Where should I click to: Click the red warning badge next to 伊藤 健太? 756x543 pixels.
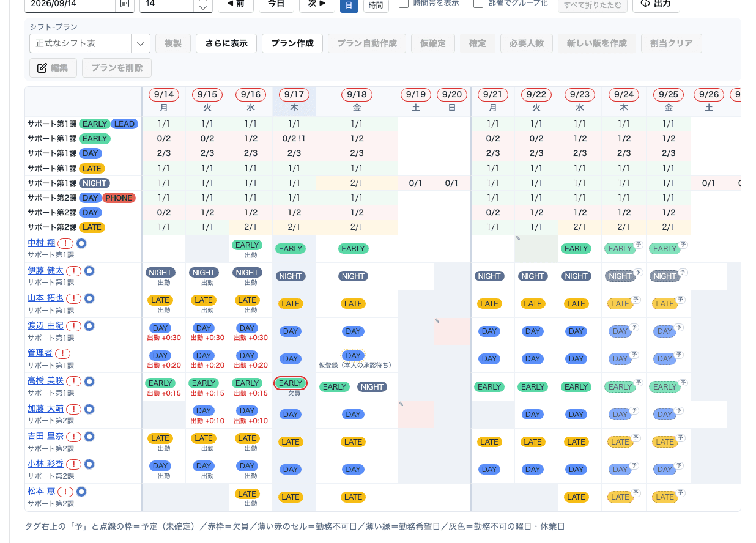(73, 271)
